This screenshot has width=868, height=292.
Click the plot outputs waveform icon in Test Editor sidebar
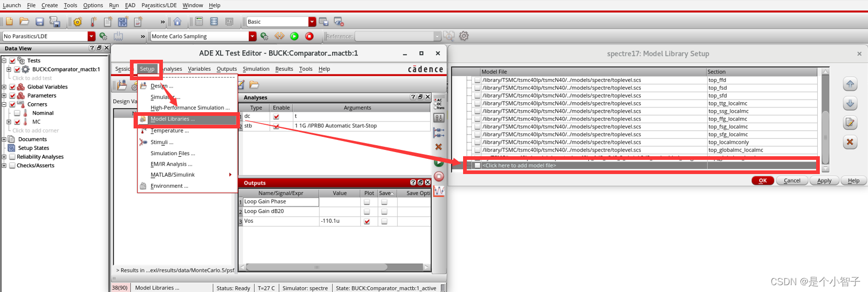pos(439,191)
